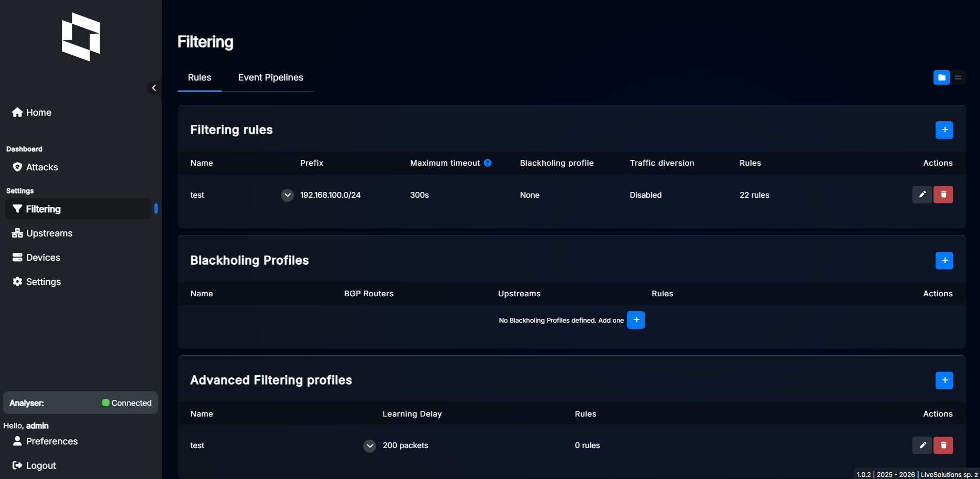Delete the test filtering rule

[x=943, y=195]
